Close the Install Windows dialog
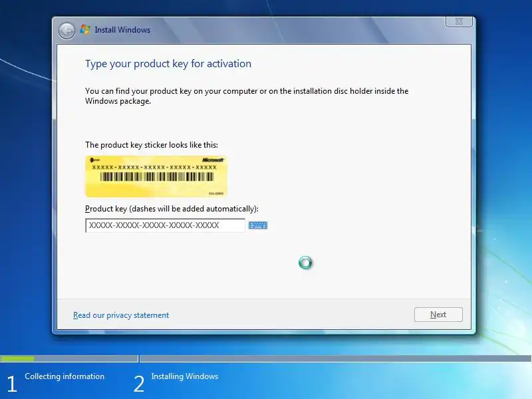532x399 pixels. coord(459,21)
